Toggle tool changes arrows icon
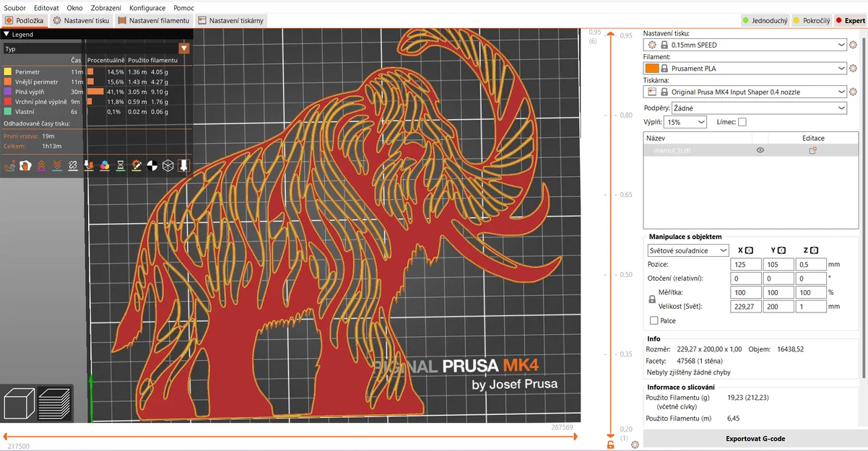Viewport: 868px width, 451px height. pyautogui.click(x=89, y=166)
